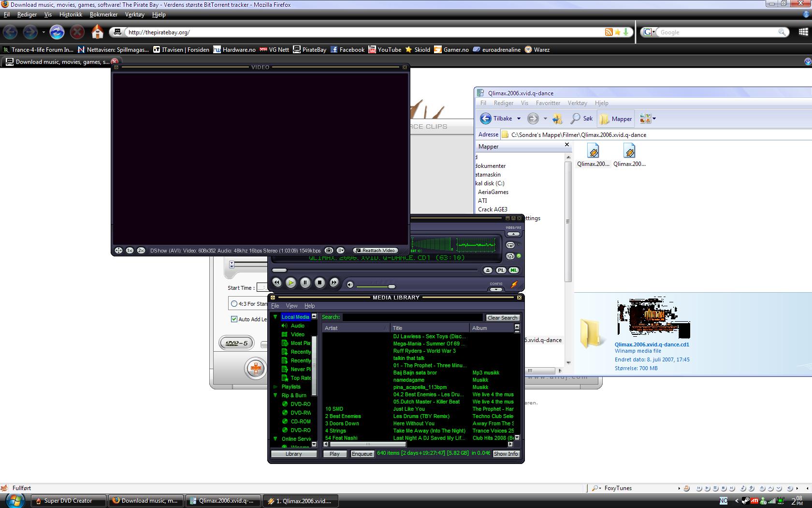Click Winamp previous track button
812x508 pixels.
[276, 283]
